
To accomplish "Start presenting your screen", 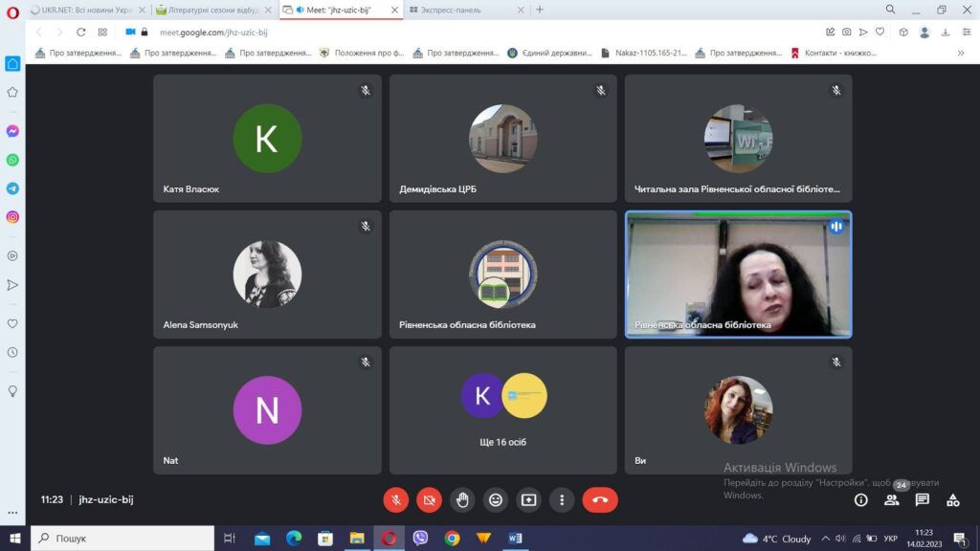I will 528,499.
